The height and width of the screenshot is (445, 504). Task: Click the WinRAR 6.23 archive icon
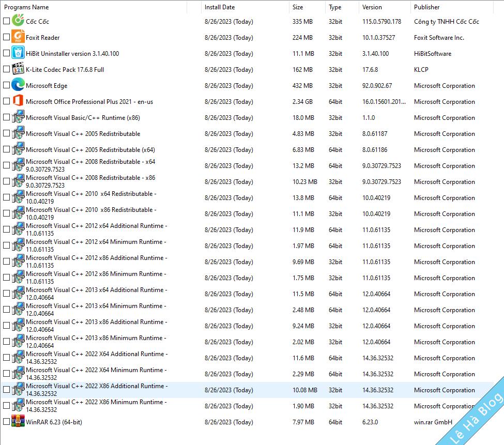(18, 422)
